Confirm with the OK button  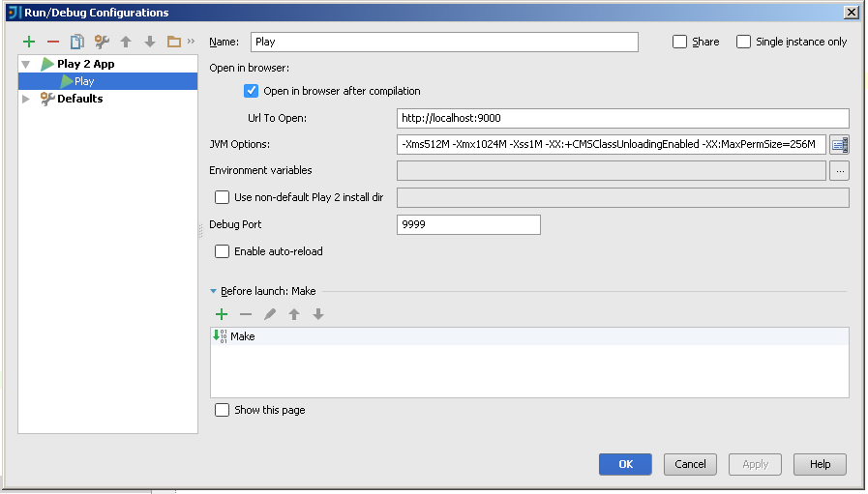click(625, 464)
